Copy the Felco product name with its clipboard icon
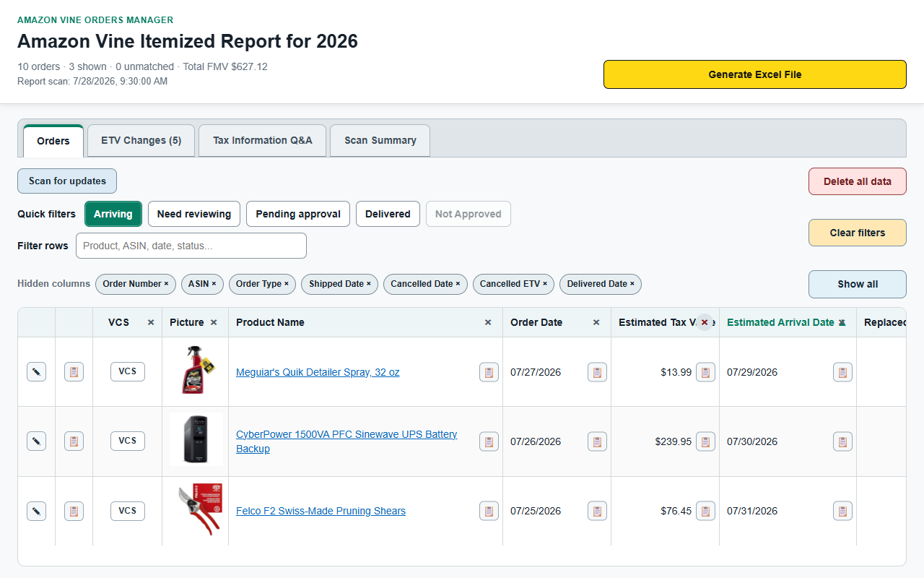Image resolution: width=924 pixels, height=578 pixels. (x=489, y=511)
